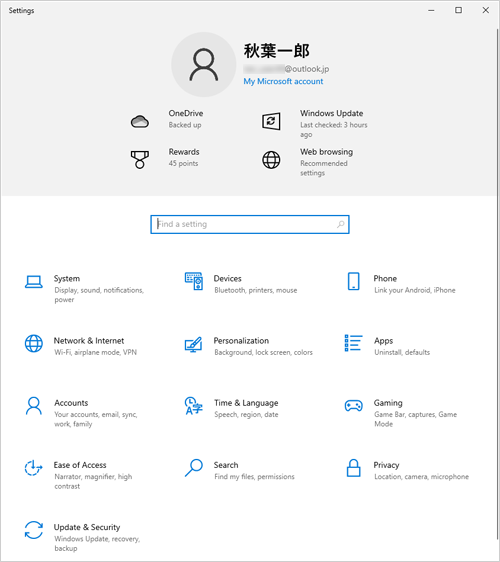The width and height of the screenshot is (500, 562).
Task: Open the OneDrive cloud status icon
Action: pos(140,122)
